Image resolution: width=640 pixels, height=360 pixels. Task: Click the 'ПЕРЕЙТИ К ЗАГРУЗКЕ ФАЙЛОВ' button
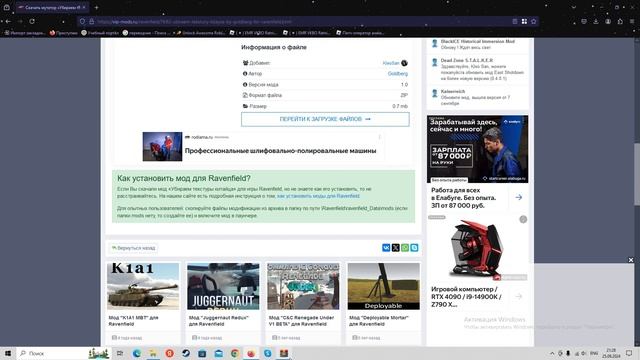pyautogui.click(x=325, y=119)
